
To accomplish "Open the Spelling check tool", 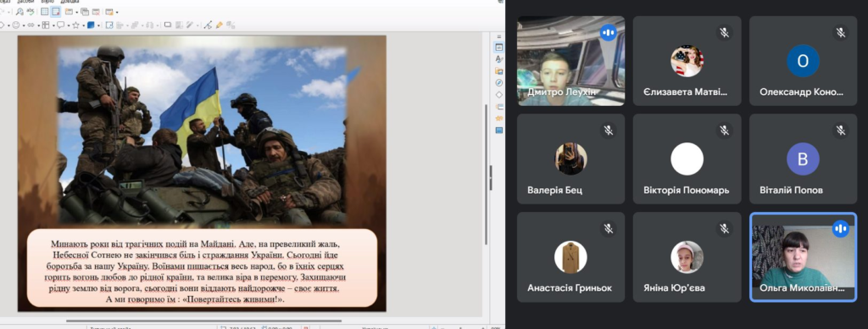I will coord(31,12).
